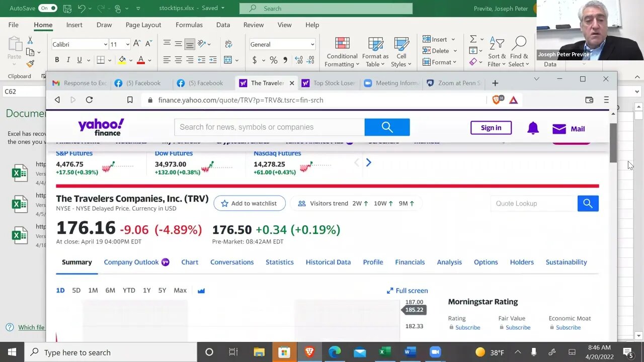644x362 pixels.
Task: Click Conditional Formatting icon
Action: coord(342,52)
